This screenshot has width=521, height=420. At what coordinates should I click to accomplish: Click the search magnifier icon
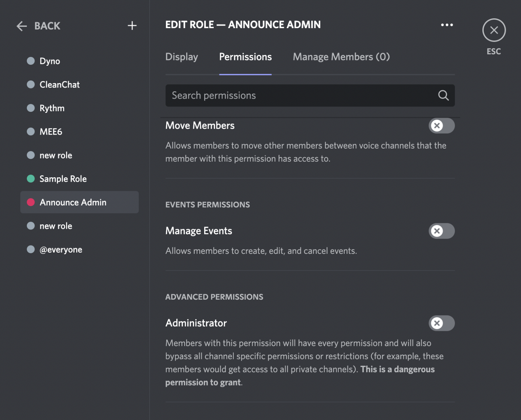(x=443, y=95)
